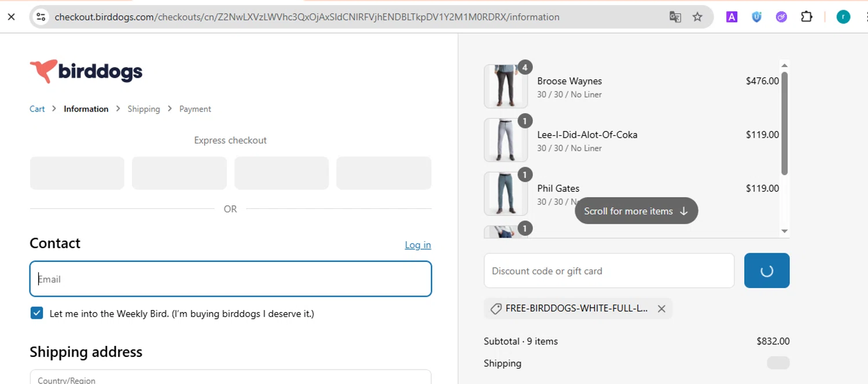The height and width of the screenshot is (384, 868).
Task: Click the Phil Gates product thumbnail
Action: [506, 194]
